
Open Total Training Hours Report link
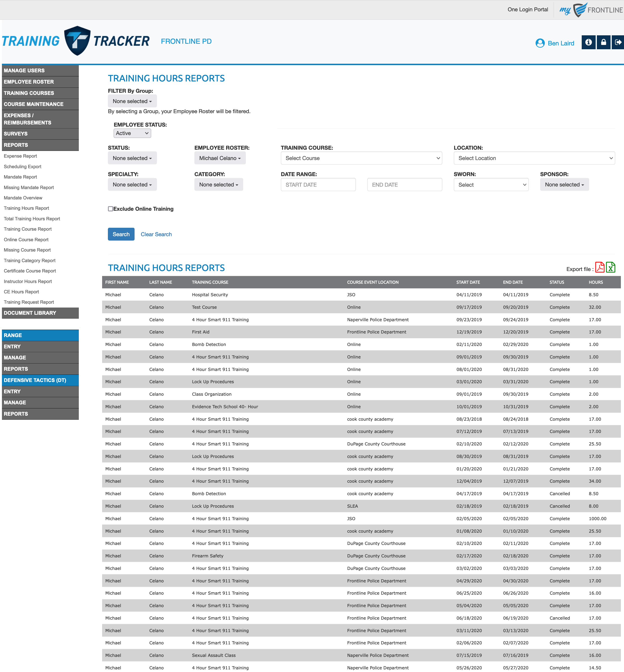pyautogui.click(x=32, y=218)
